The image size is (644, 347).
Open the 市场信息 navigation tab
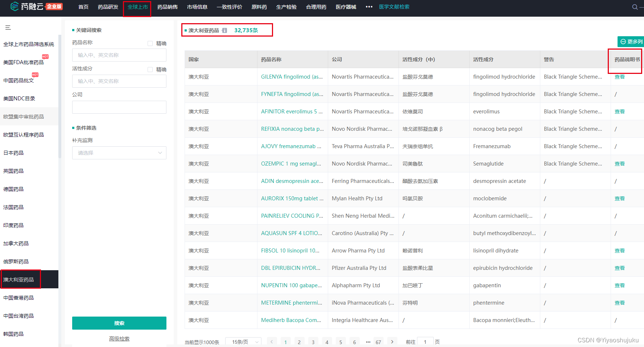[197, 7]
